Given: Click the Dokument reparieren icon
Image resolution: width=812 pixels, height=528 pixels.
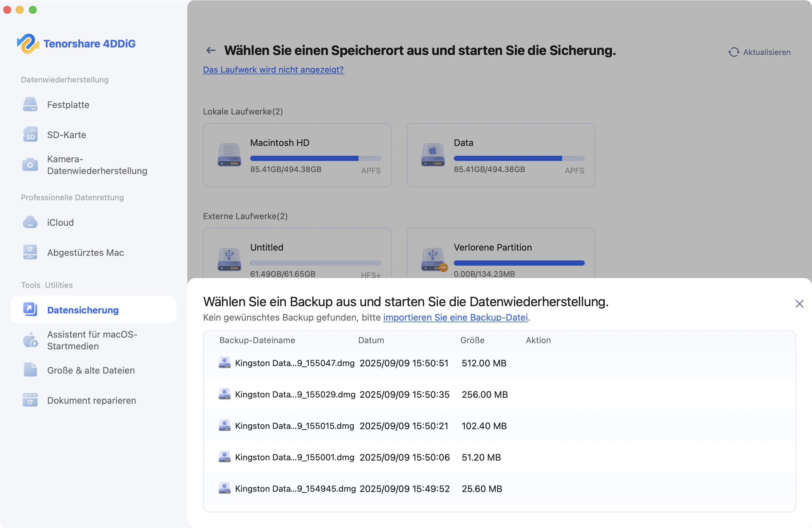Looking at the screenshot, I should [30, 400].
